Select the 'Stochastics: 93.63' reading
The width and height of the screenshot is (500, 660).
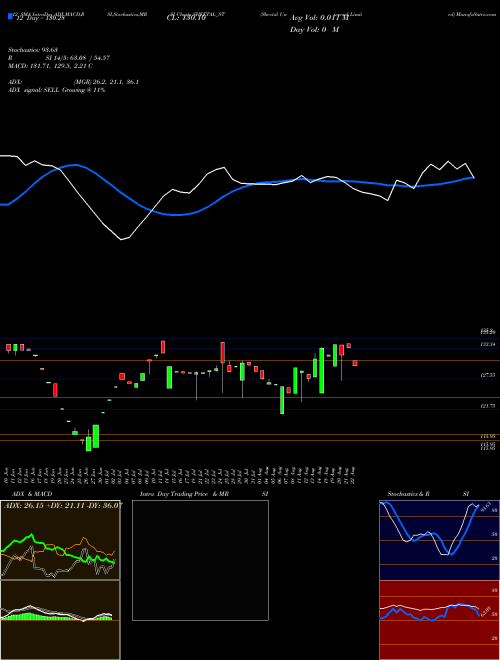[x=33, y=50]
